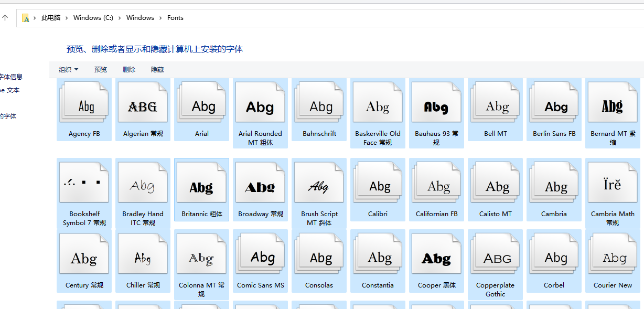
Task: Open the 组织 dropdown menu
Action: coord(68,69)
